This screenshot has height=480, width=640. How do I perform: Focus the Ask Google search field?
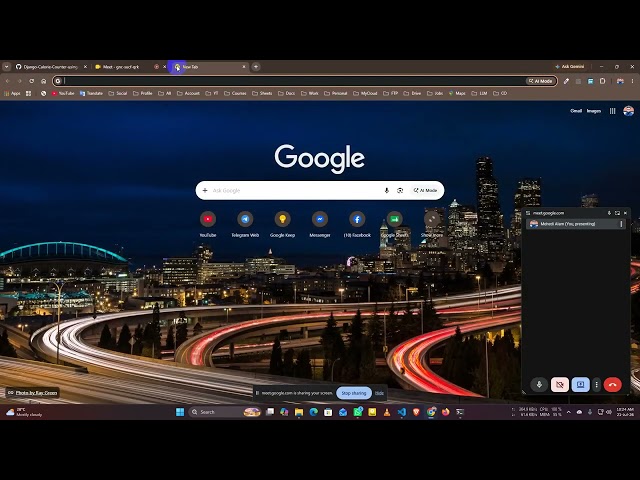click(x=296, y=191)
